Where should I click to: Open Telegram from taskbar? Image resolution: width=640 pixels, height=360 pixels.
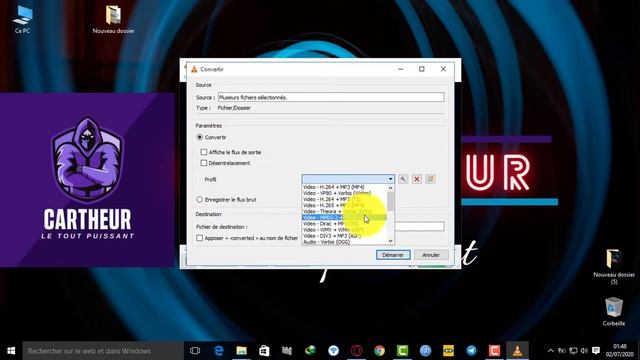point(471,351)
